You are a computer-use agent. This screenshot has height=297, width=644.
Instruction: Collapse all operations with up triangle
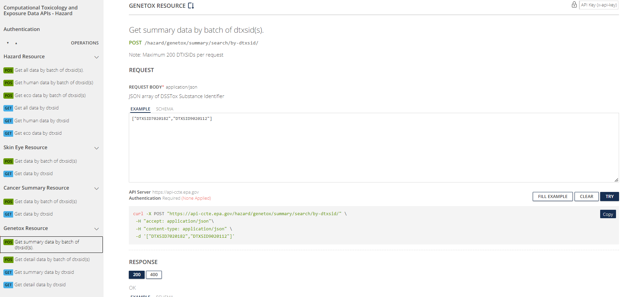(x=16, y=43)
